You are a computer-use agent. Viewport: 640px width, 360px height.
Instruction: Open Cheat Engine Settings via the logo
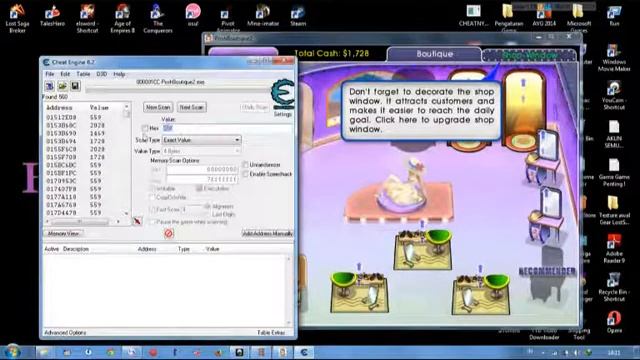282,95
